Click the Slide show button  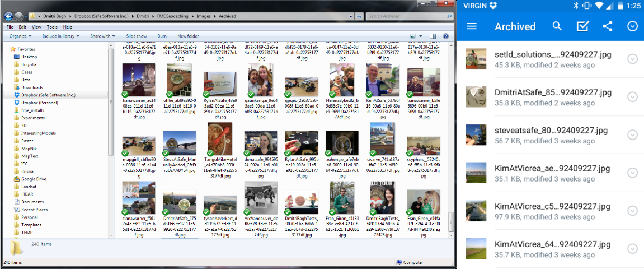coord(137,36)
